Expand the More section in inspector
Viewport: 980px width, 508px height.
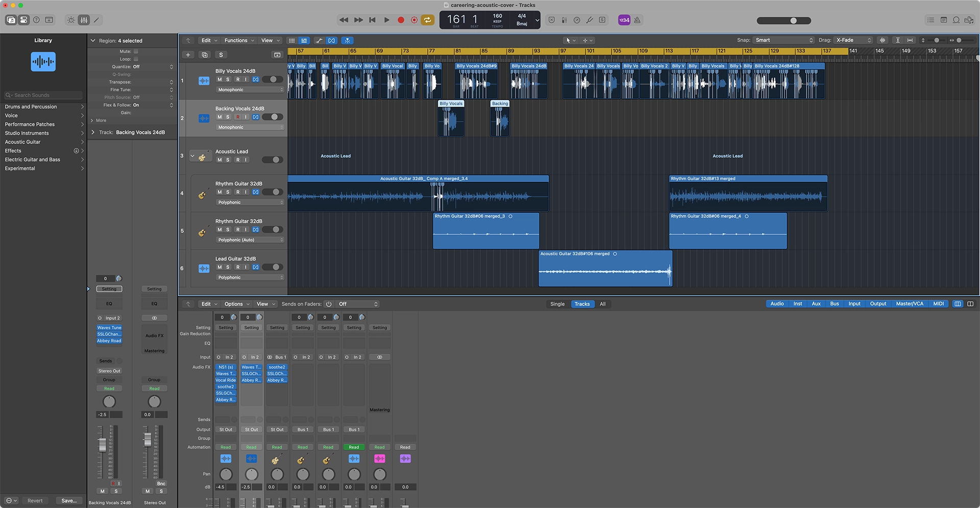pos(92,120)
